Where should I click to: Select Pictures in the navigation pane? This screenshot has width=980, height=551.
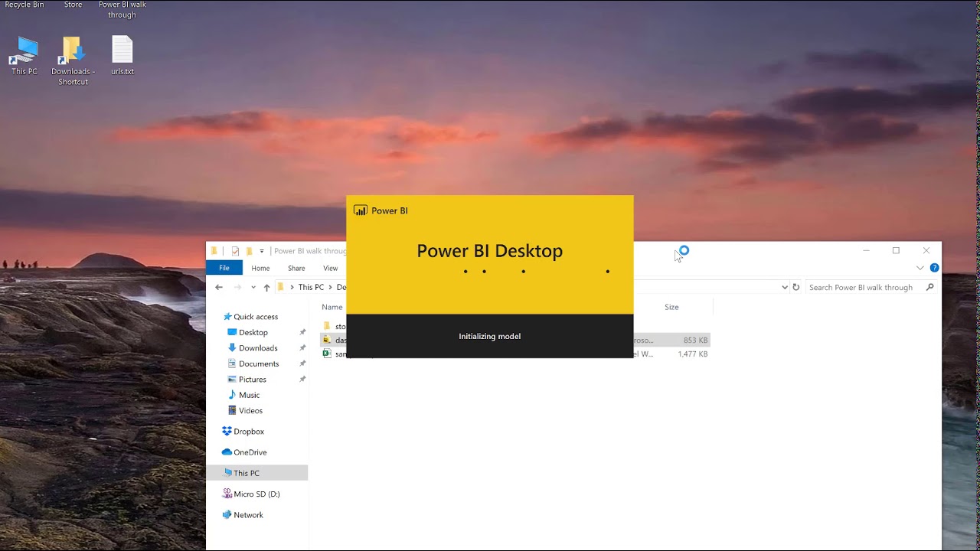point(253,380)
